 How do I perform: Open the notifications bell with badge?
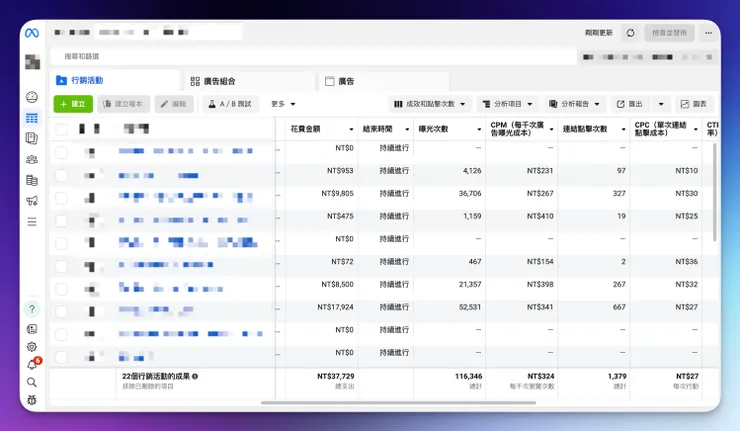pyautogui.click(x=32, y=364)
